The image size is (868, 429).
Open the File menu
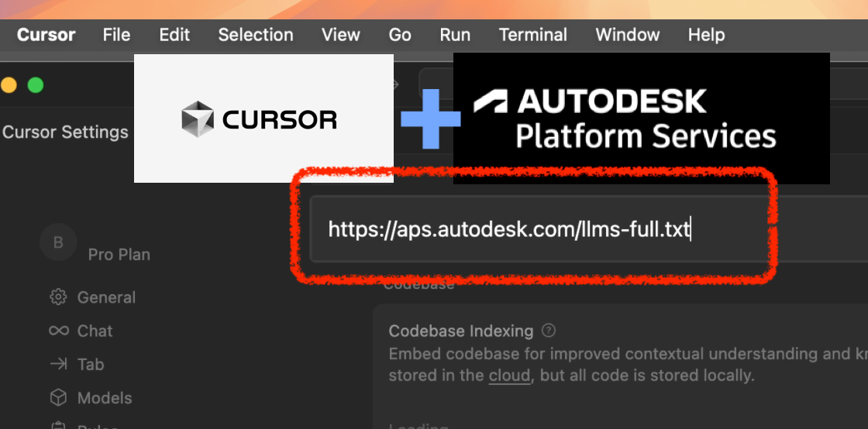pos(117,35)
